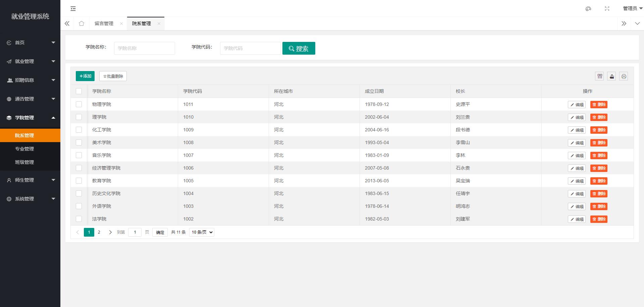This screenshot has width=644, height=307.
Task: Close the 留言管理 tab
Action: [x=121, y=23]
